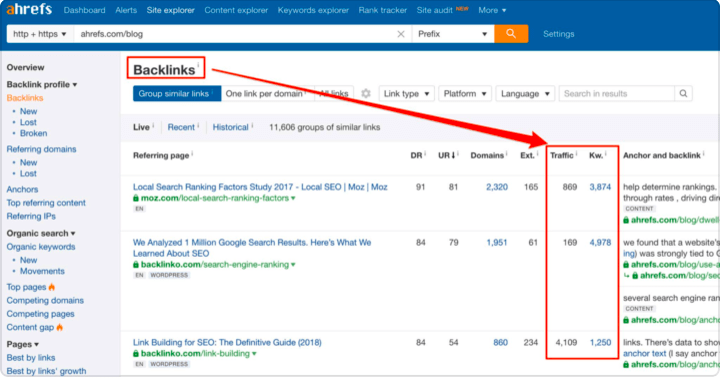This screenshot has height=379, width=723.
Task: Open We Analyzed 1 Million Google Search Results link
Action: 252,248
